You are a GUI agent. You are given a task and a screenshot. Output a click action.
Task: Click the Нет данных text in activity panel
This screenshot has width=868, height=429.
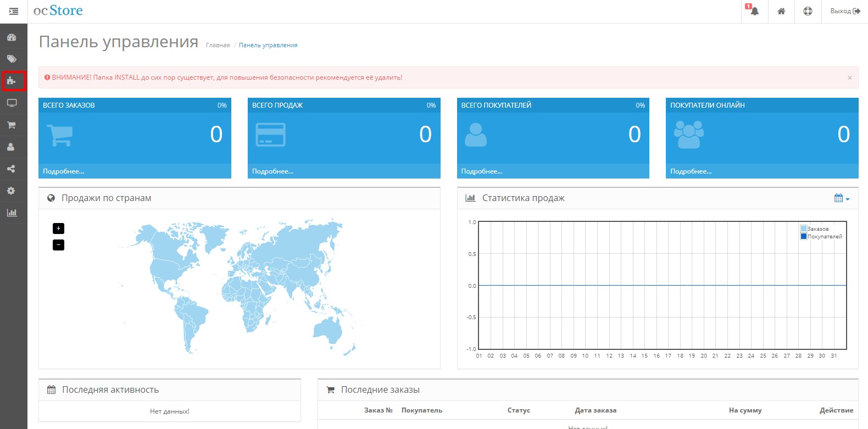click(169, 411)
